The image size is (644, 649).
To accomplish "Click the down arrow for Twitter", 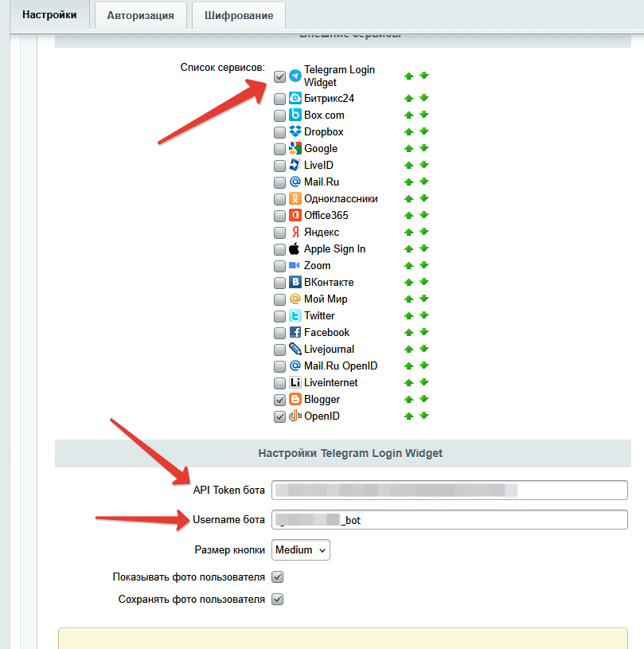I will pyautogui.click(x=423, y=315).
